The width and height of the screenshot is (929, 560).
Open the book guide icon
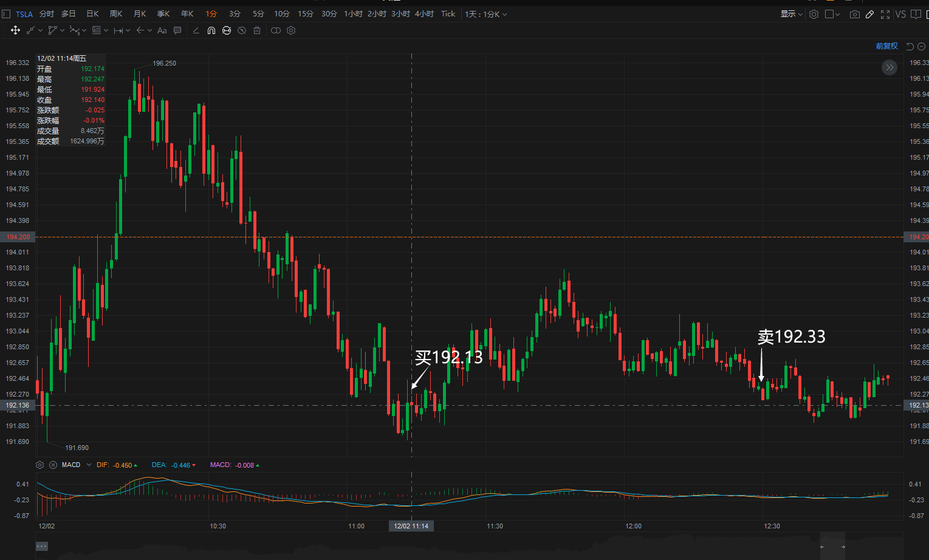(916, 14)
